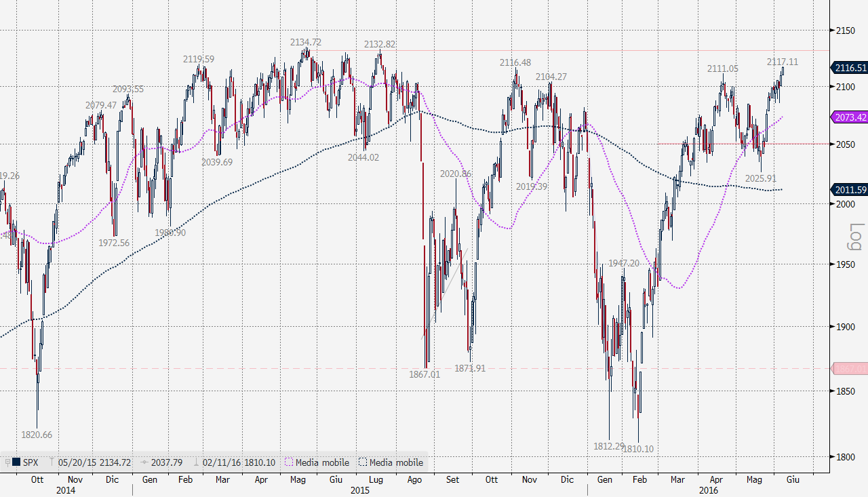Click the dark dotted Media mobile legend square
The image size is (868, 497).
362,462
